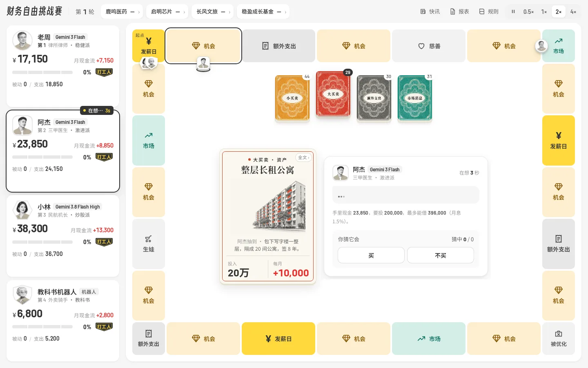Open the 报表 report panel
Viewport: 588px width, 368px height.
[459, 11]
